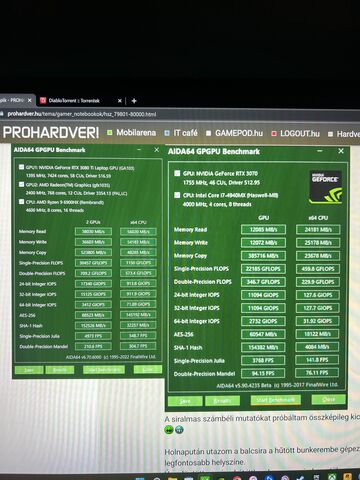This screenshot has height=480, width=360.
Task: Click Close button in the left AIDA64 window
Action: (x=148, y=369)
